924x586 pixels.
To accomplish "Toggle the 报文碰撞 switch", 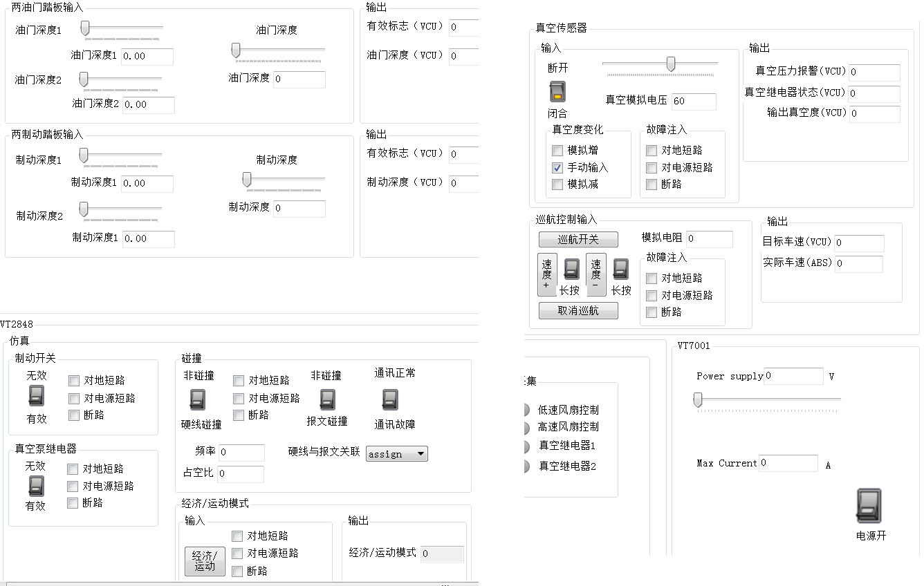I will point(327,400).
